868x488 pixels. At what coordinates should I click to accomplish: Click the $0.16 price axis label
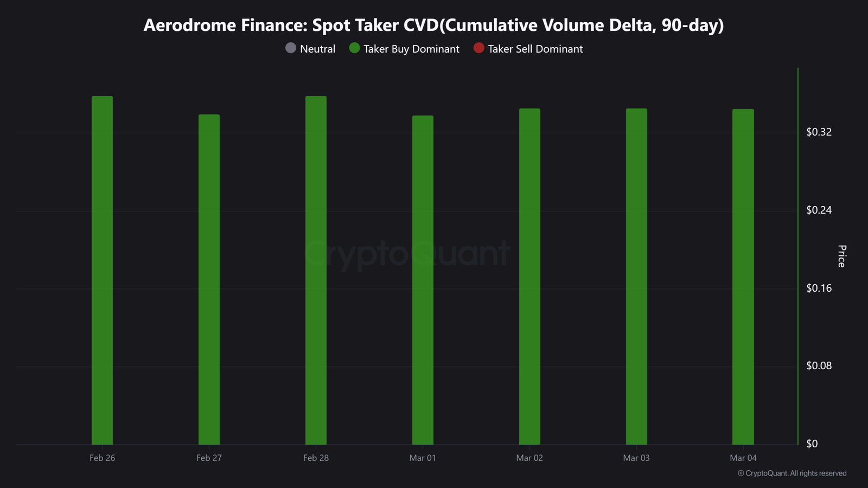819,288
